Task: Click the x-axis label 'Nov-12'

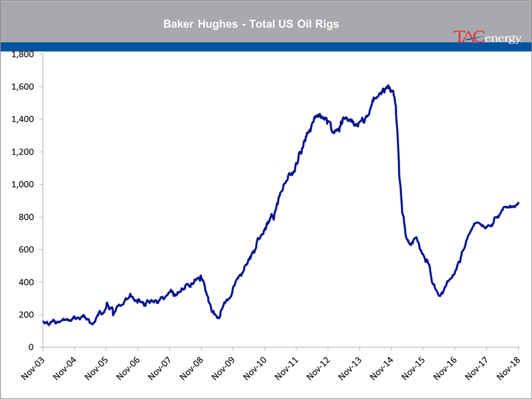Action: (x=318, y=369)
